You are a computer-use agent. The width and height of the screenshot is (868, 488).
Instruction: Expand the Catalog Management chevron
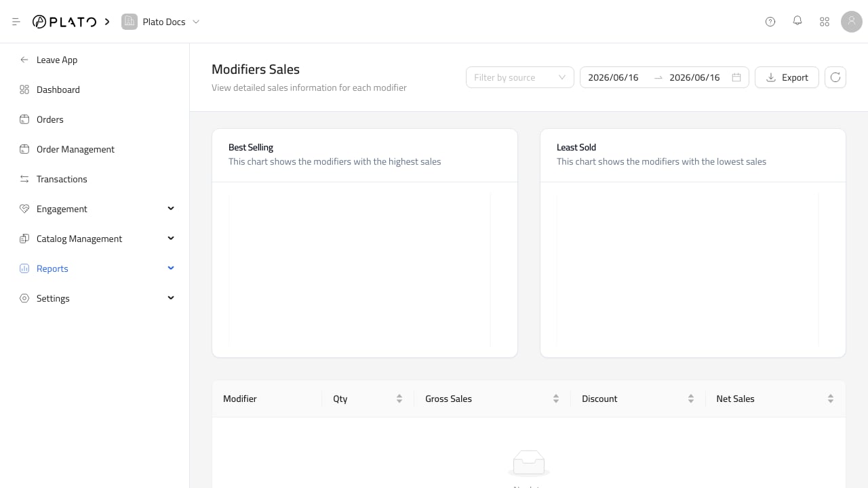[x=171, y=238]
